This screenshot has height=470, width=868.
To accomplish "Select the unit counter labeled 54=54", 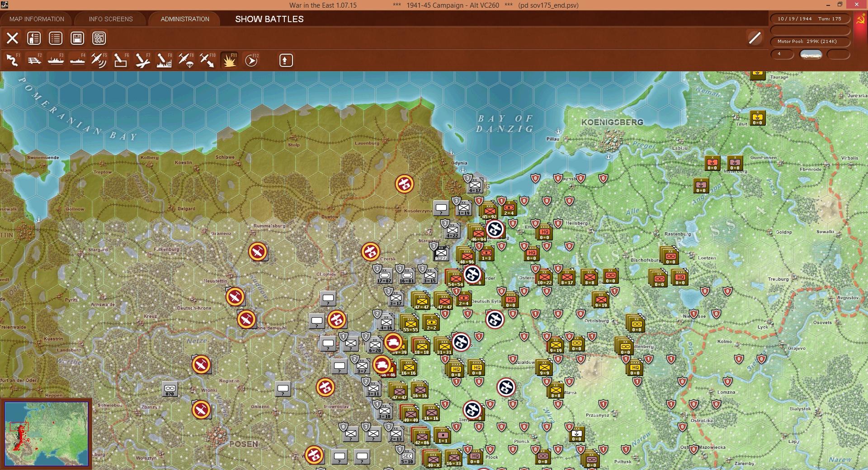I will click(456, 279).
